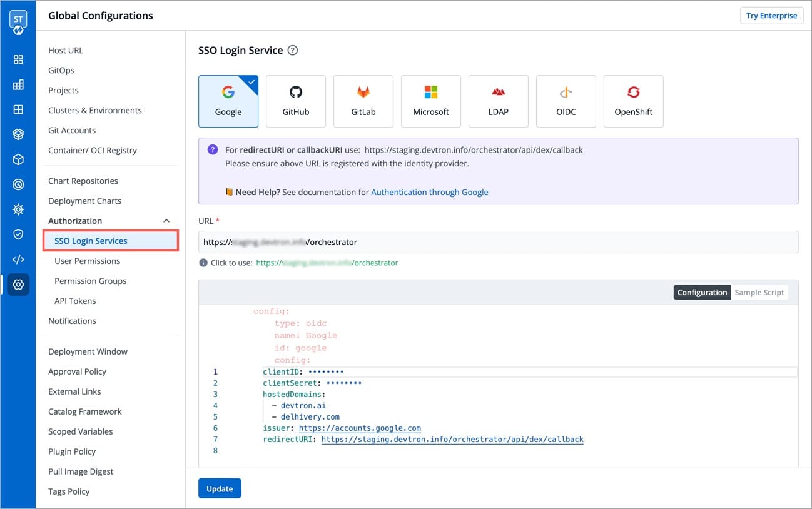Click the clientSecret line in editor
Image resolution: width=812 pixels, height=509 pixels.
click(312, 383)
